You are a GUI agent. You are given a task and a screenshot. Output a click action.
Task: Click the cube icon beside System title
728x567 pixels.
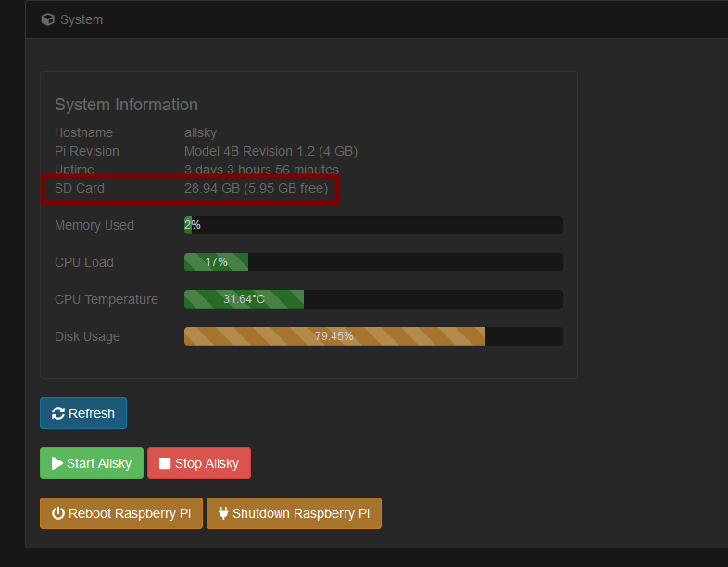tap(48, 19)
